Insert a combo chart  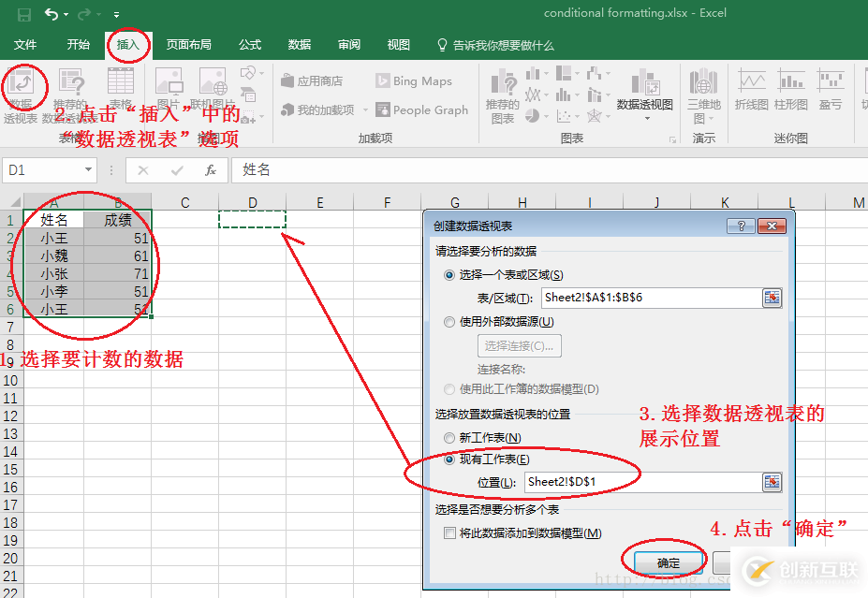(x=597, y=95)
